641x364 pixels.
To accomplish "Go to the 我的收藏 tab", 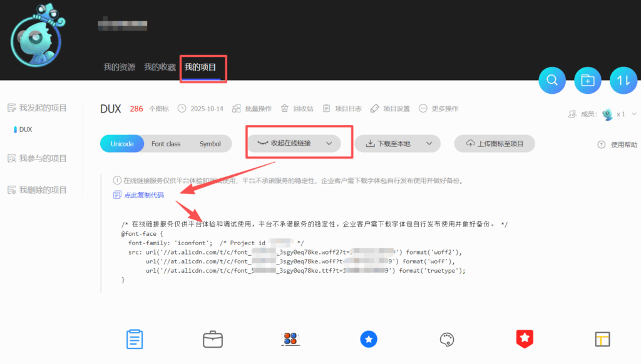I will tap(160, 67).
